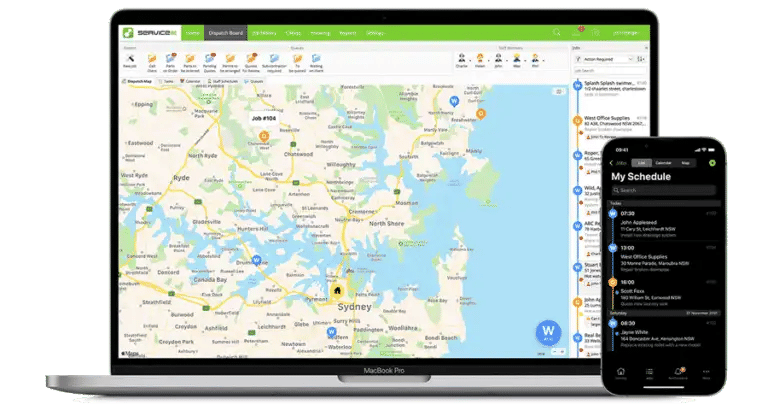Tap Jobs icon in phone bottom bar
The image size is (768, 404).
pyautogui.click(x=649, y=373)
